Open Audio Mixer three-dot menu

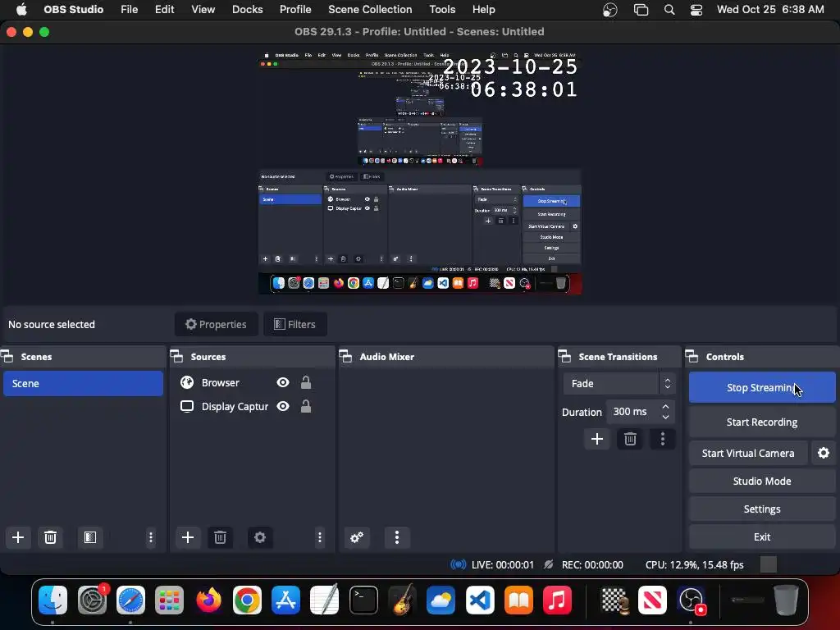click(397, 537)
